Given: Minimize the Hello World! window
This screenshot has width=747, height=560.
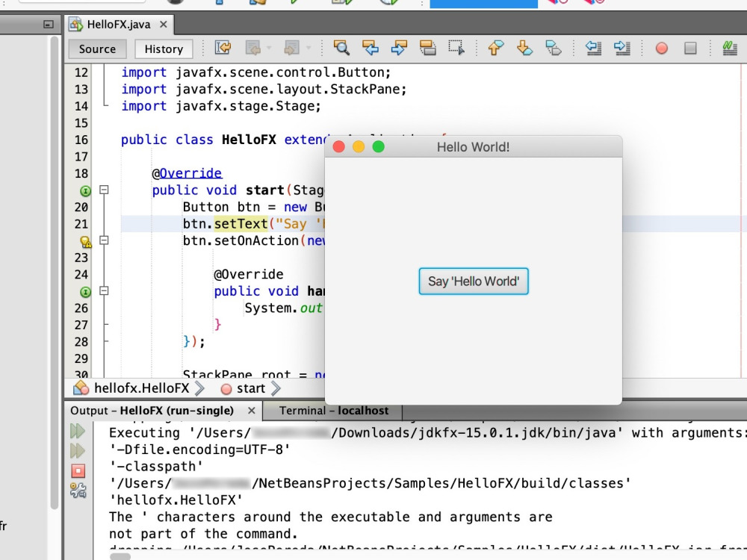Looking at the screenshot, I should pos(359,146).
